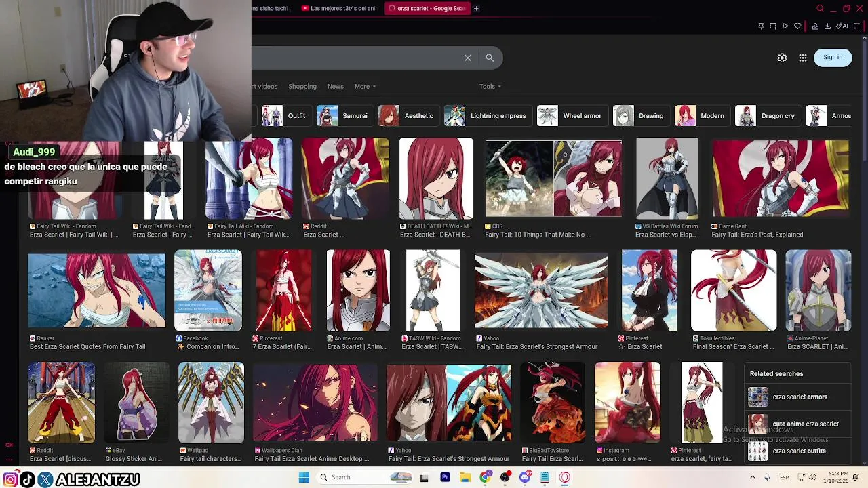Open related search 'erza scarlet armors'
The image size is (868, 488).
point(797,396)
